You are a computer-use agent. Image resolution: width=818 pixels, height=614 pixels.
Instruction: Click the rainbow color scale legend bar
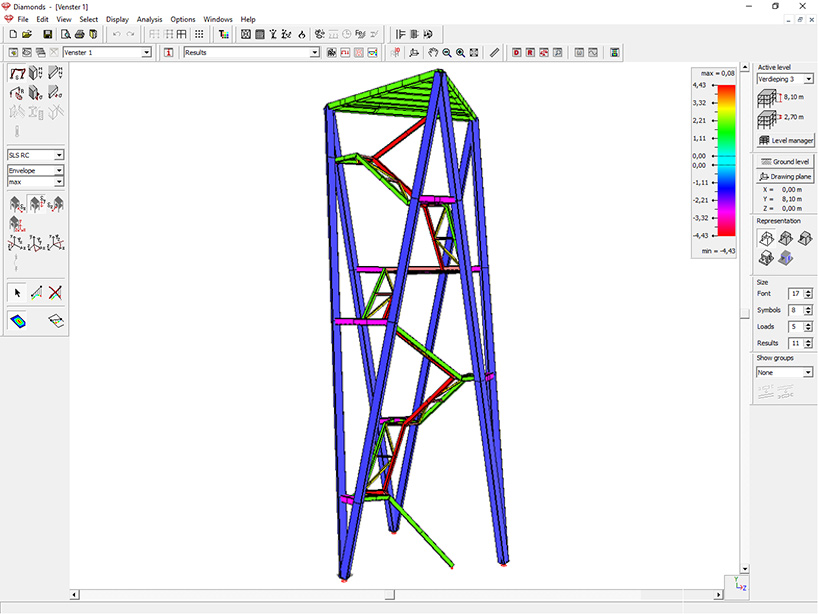point(726,161)
